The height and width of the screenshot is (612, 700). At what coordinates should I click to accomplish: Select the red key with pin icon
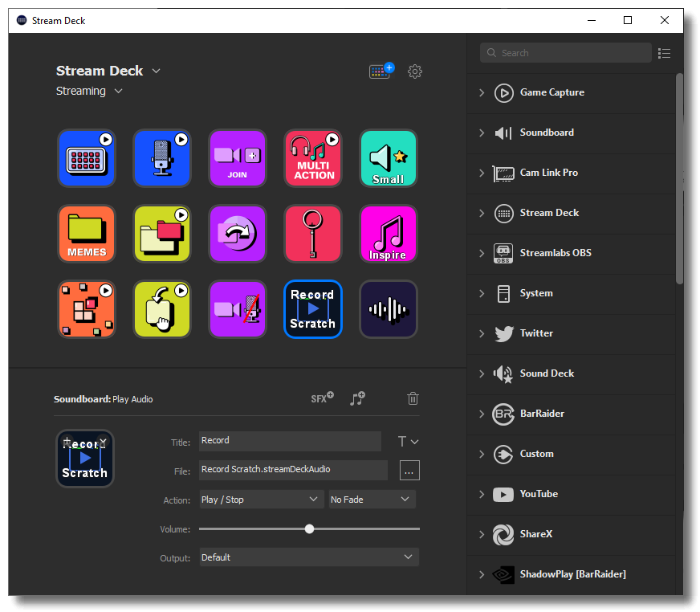click(x=313, y=234)
